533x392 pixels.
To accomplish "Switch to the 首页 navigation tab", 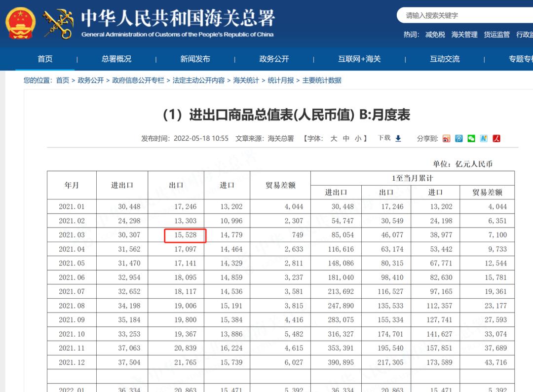I will [x=45, y=58].
